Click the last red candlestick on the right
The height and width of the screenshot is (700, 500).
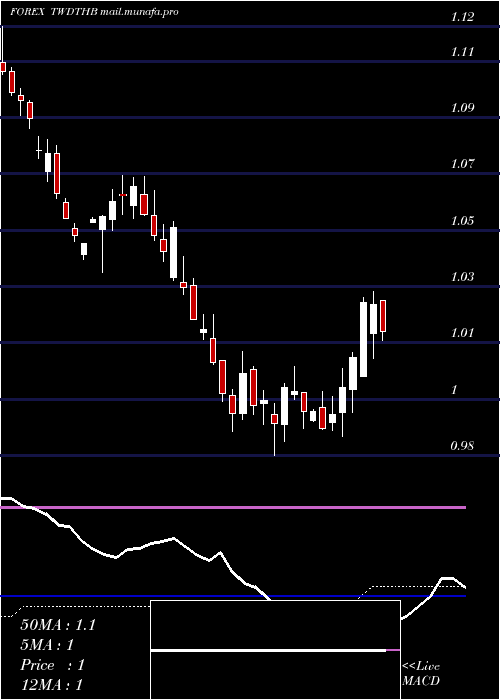[383, 316]
